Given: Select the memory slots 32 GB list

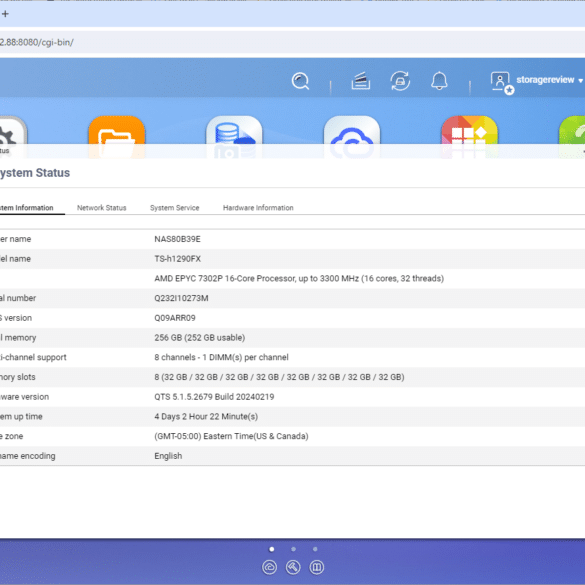Looking at the screenshot, I should point(279,377).
